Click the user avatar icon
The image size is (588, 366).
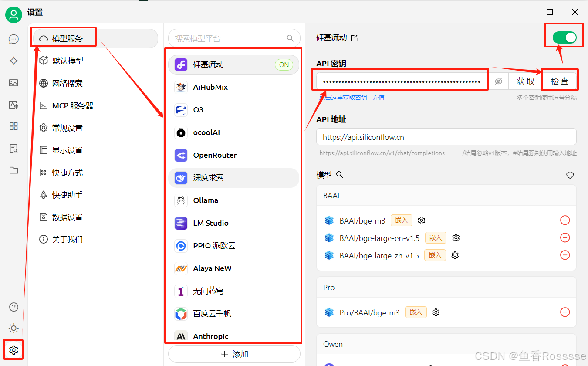14,14
